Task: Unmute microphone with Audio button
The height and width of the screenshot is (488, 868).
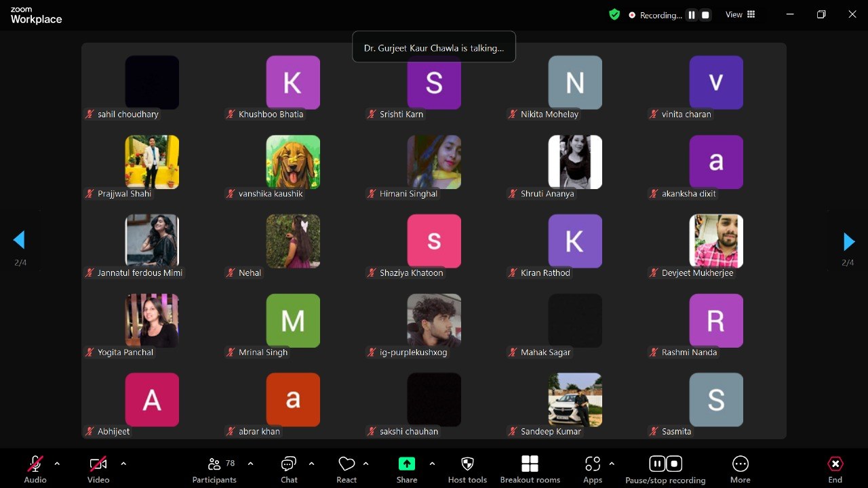Action: pos(35,469)
